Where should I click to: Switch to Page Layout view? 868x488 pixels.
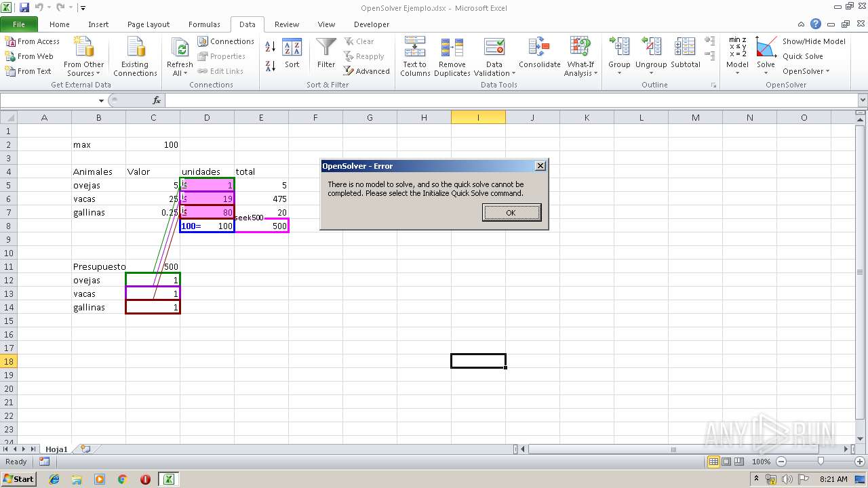726,462
